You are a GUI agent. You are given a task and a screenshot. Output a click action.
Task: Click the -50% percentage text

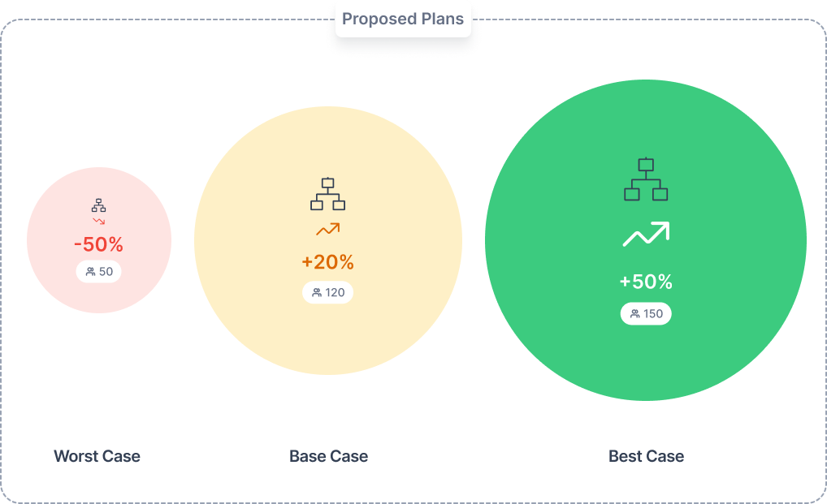(x=98, y=244)
